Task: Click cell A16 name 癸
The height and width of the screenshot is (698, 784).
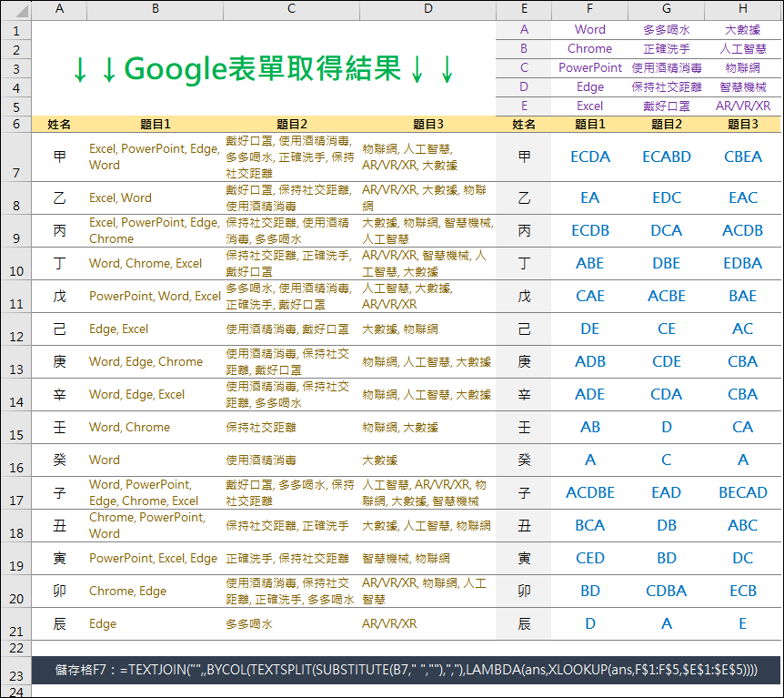Action: [59, 460]
